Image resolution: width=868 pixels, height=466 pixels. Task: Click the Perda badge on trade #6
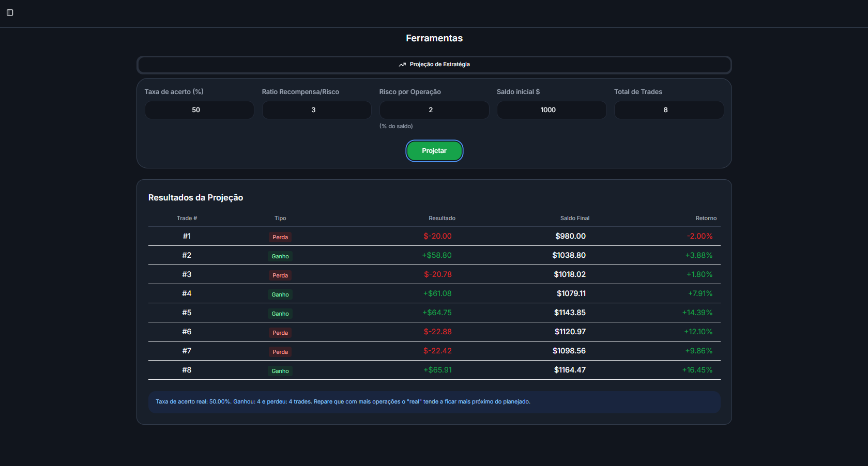pos(280,333)
